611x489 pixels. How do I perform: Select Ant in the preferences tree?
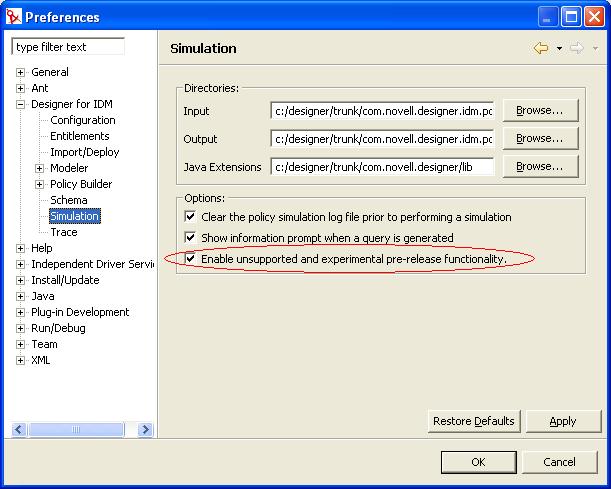[40, 88]
